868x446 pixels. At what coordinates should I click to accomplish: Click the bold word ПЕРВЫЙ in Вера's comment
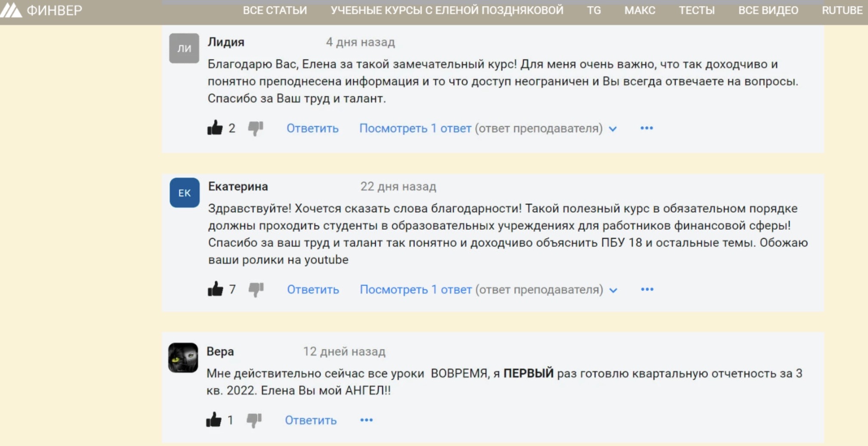coord(528,373)
